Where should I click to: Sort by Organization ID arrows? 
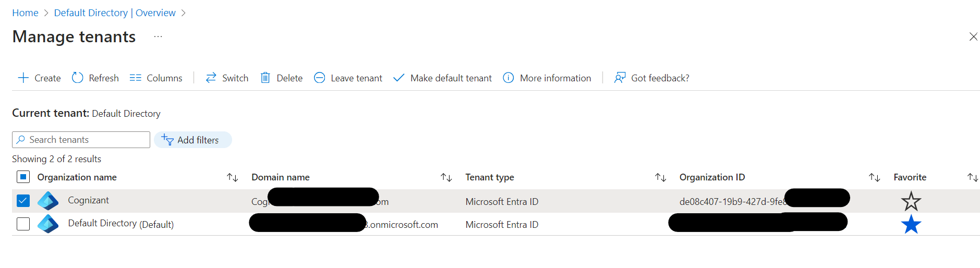(875, 178)
